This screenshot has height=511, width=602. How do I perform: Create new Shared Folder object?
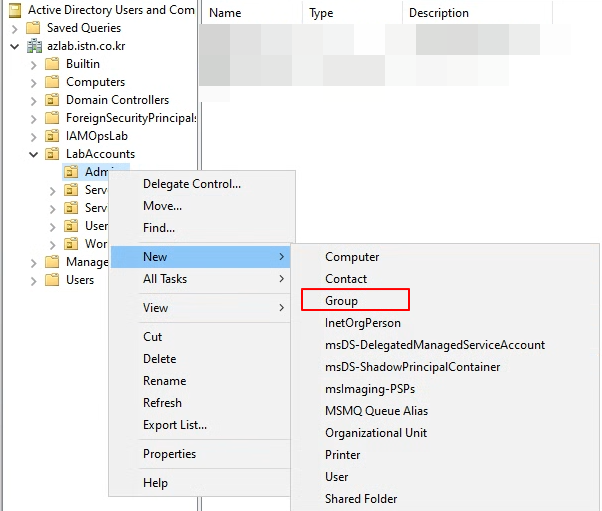[x=445, y=499]
